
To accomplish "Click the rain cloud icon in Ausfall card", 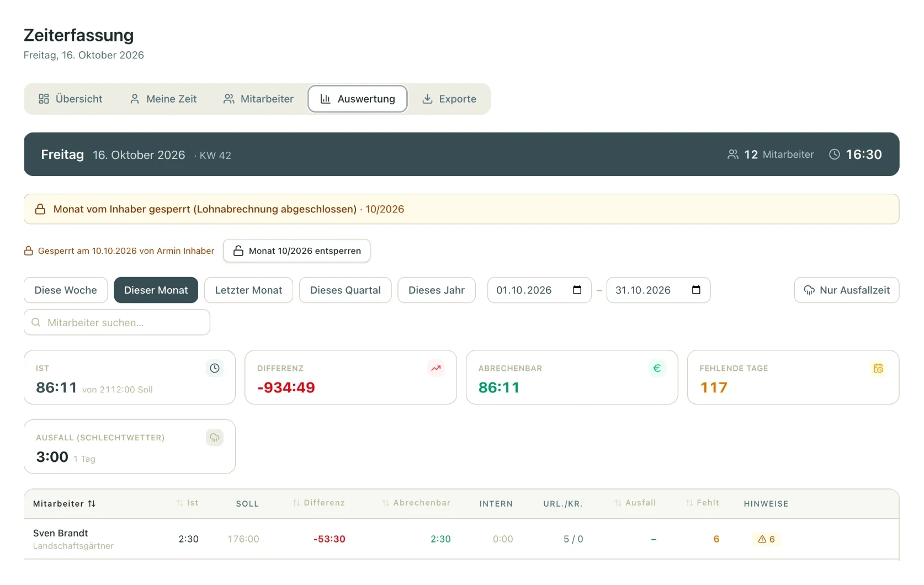I will [215, 438].
